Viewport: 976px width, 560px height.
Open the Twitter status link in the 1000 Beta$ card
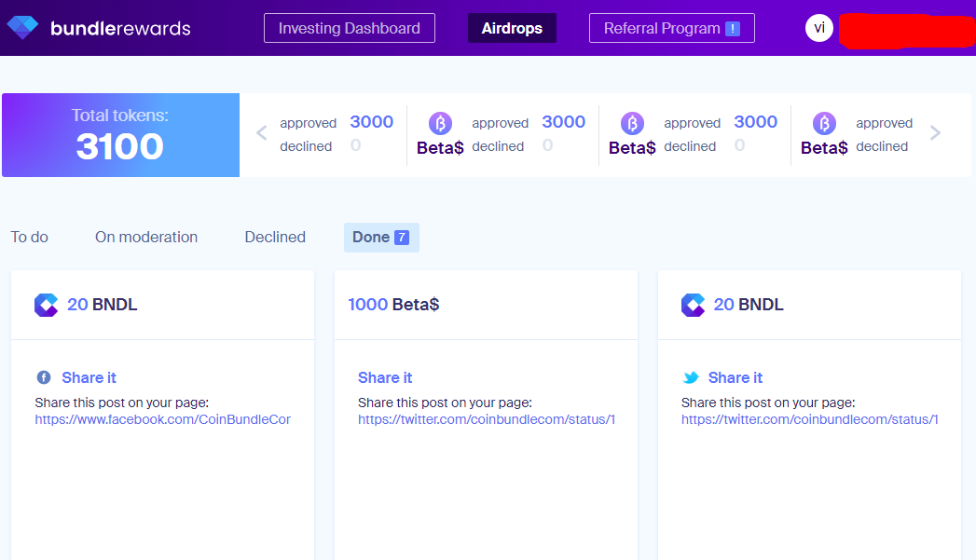486,419
